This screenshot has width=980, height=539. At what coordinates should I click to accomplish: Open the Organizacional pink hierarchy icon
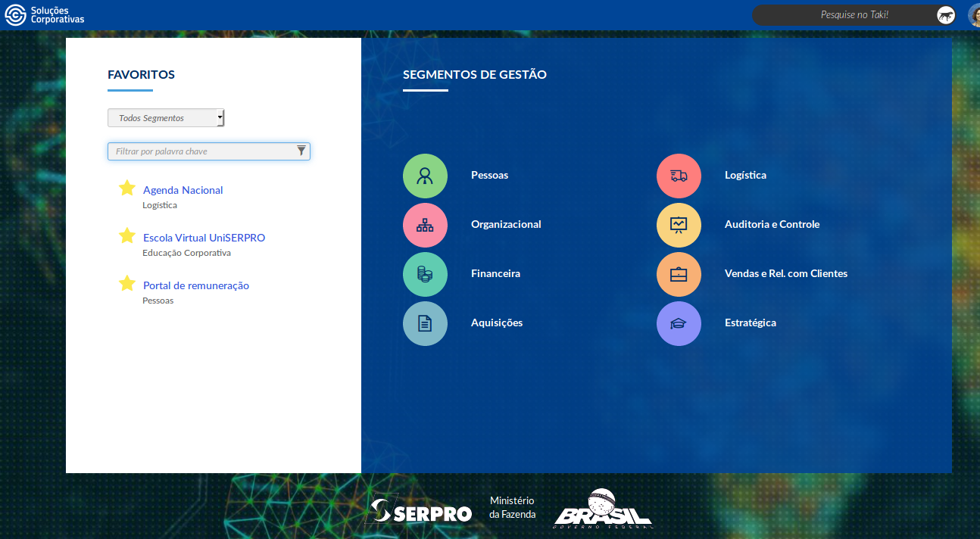point(425,225)
